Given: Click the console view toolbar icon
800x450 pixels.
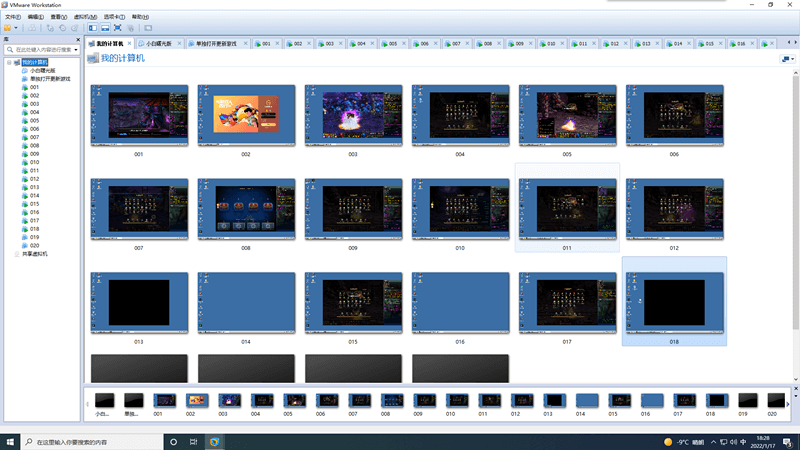Looking at the screenshot, I should 148,28.
